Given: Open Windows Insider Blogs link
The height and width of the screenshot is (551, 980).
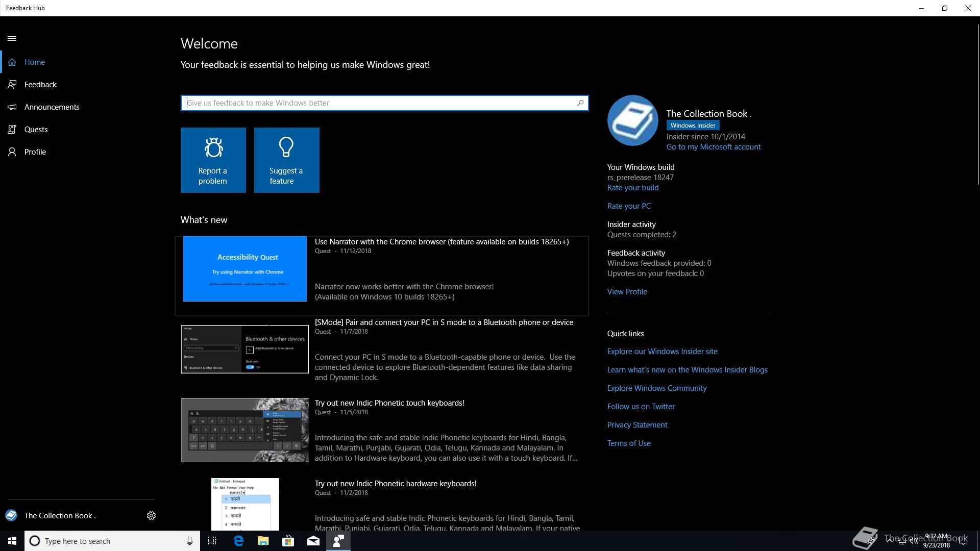Looking at the screenshot, I should [688, 370].
